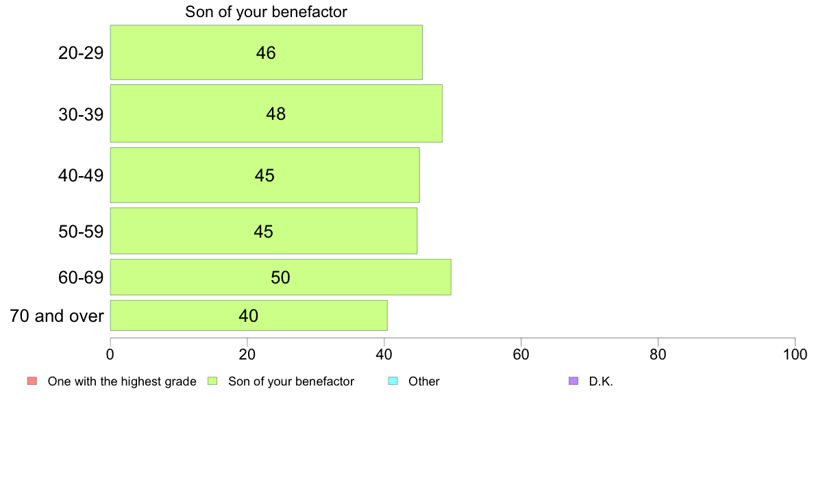
Task: Click the 60 tick on the x-axis
Action: pyautogui.click(x=521, y=355)
